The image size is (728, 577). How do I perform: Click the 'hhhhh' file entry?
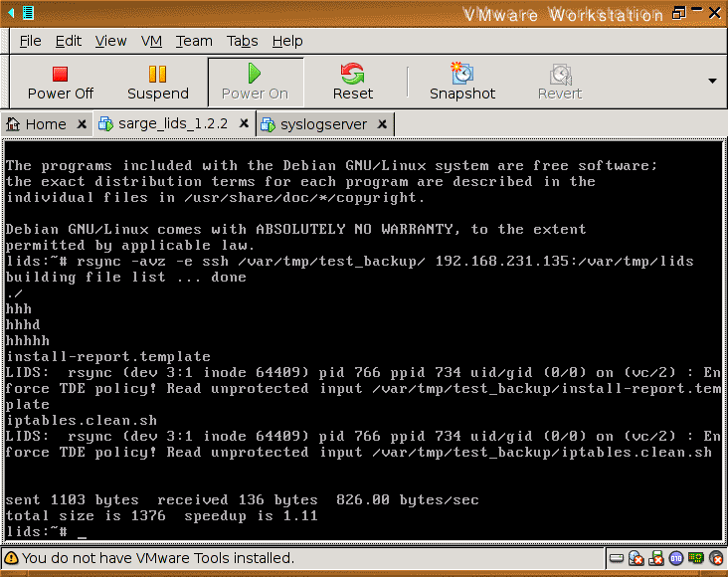pyautogui.click(x=28, y=340)
